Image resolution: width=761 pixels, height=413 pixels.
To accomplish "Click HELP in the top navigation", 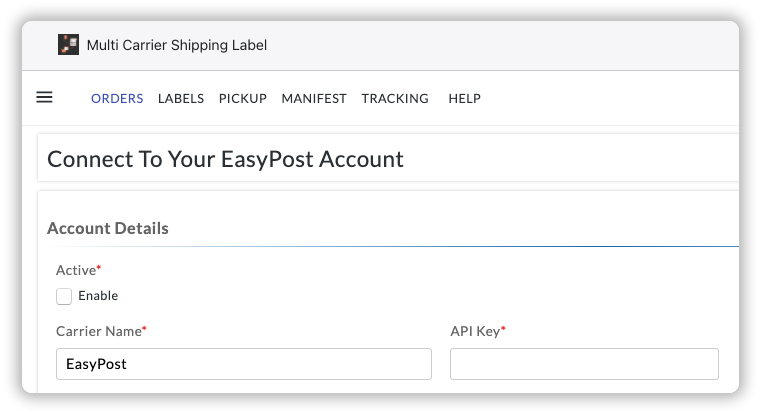I will [x=464, y=98].
